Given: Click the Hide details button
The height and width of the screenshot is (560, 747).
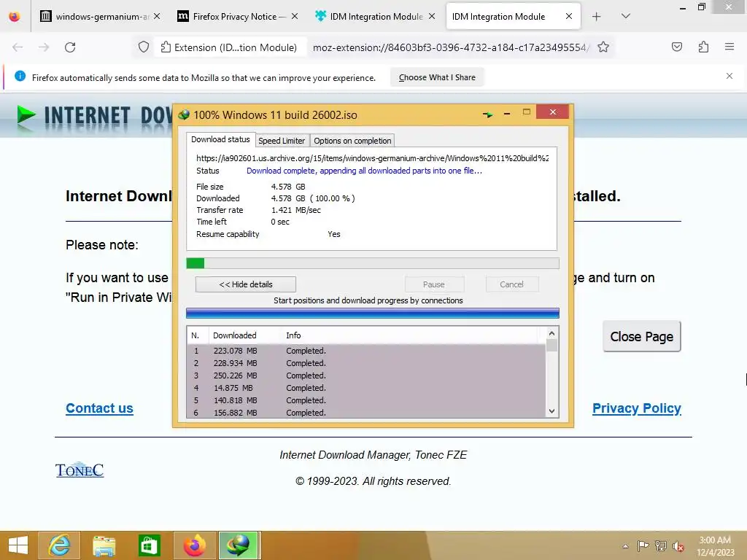Looking at the screenshot, I should click(x=246, y=284).
